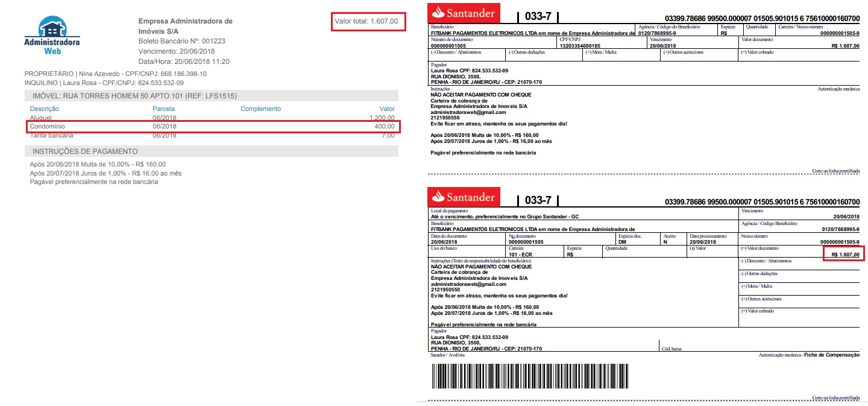Select the highlighted Condomínio row
Viewport: 868px width, 406px height.
[213, 127]
